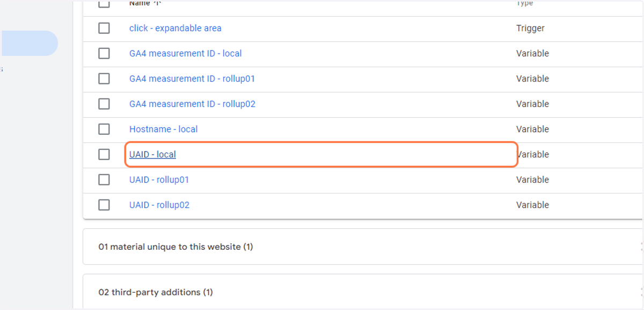Open the 'UAID - rollup01' variable link
This screenshot has width=644, height=310.
[x=159, y=179]
